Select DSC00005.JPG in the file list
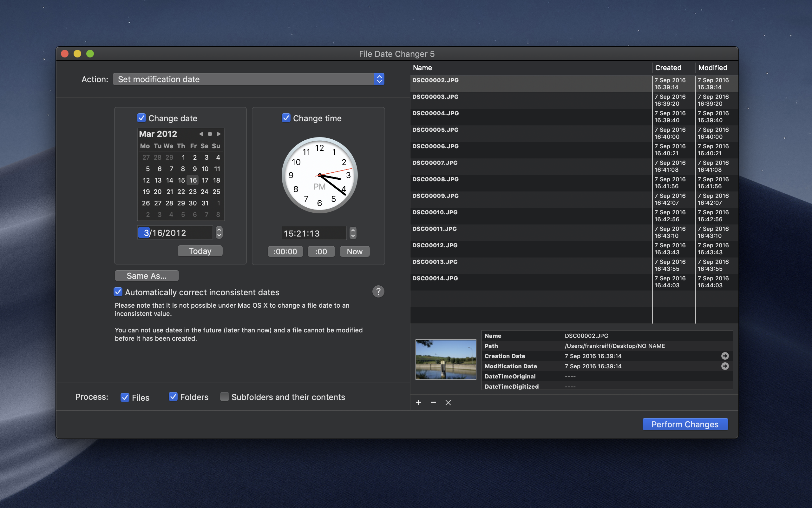 574,133
